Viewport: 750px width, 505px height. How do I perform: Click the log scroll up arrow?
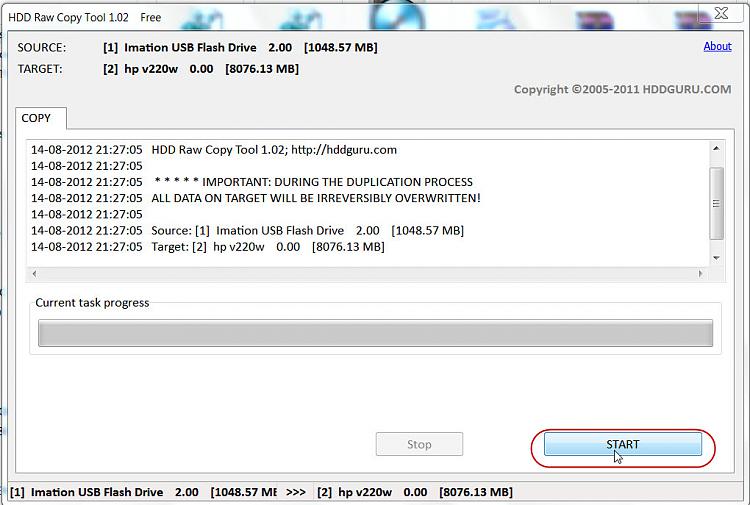tap(716, 148)
